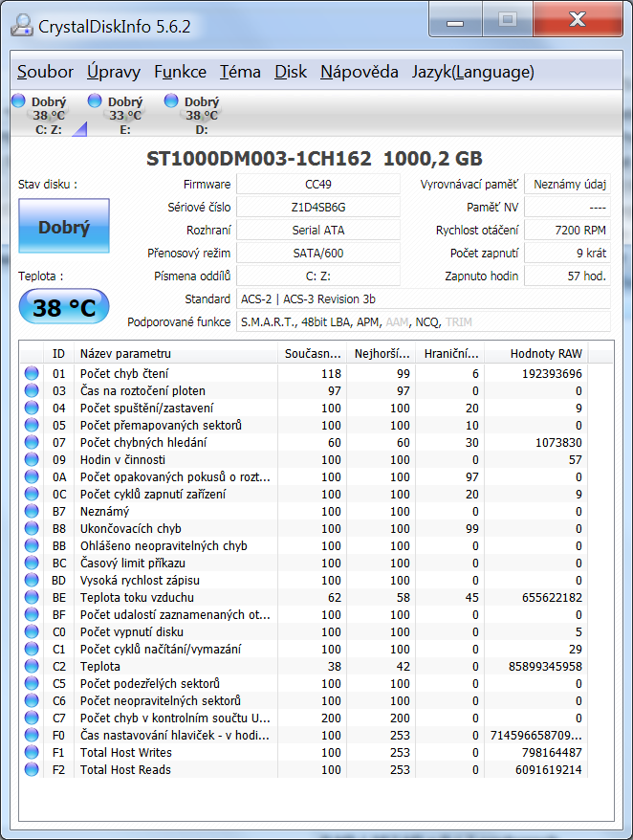
Task: Click status orb of Total Host Writes
Action: [32, 752]
